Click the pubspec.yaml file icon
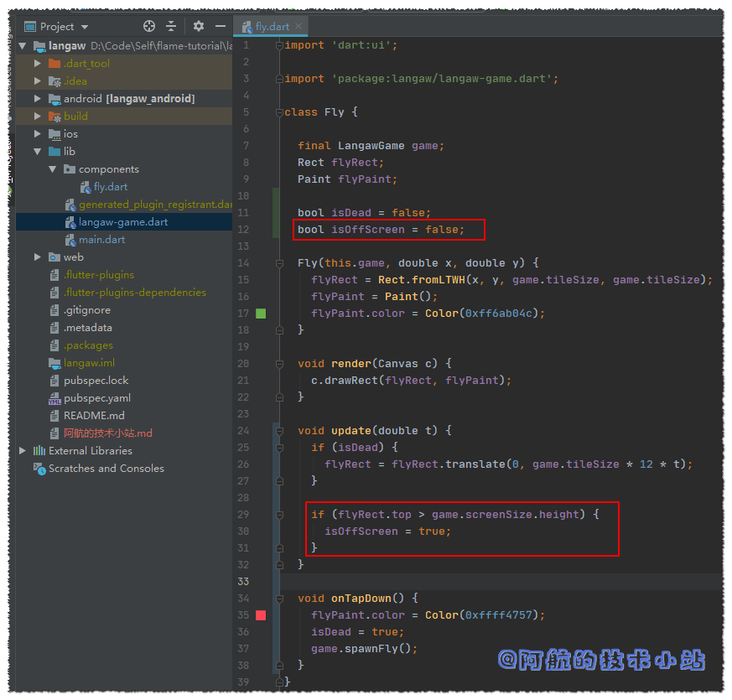 coord(55,398)
